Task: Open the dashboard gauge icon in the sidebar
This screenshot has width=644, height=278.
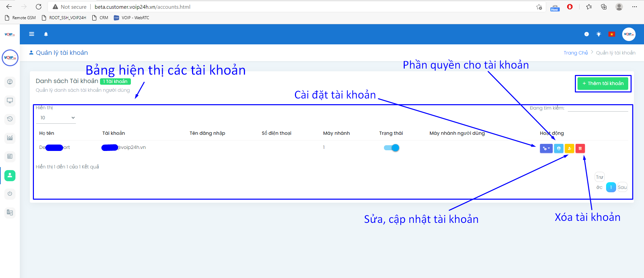Action: point(10,82)
